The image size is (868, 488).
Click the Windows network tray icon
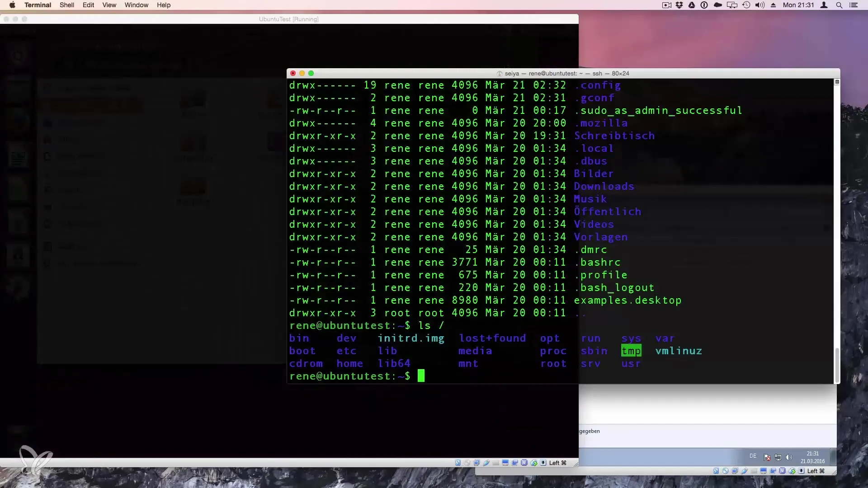(778, 457)
